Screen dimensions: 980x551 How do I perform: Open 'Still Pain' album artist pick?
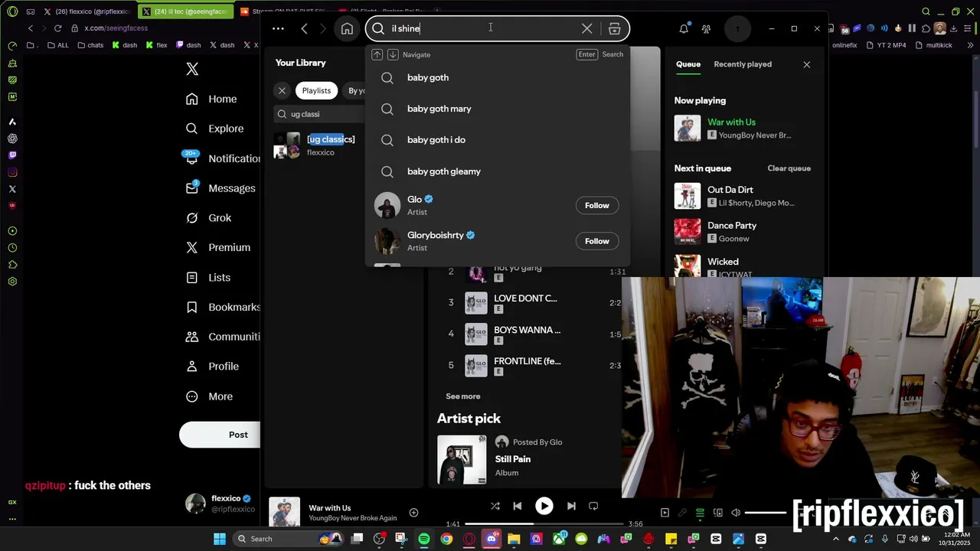coord(512,459)
